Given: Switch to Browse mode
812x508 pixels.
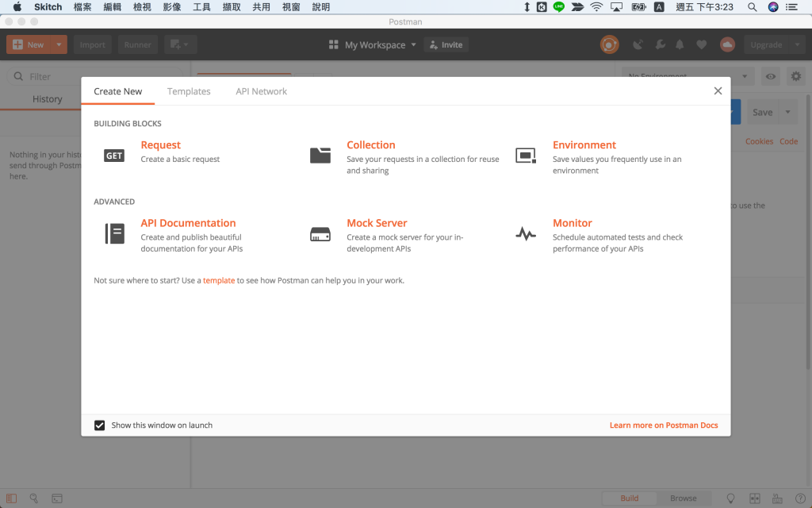Looking at the screenshot, I should pyautogui.click(x=683, y=498).
